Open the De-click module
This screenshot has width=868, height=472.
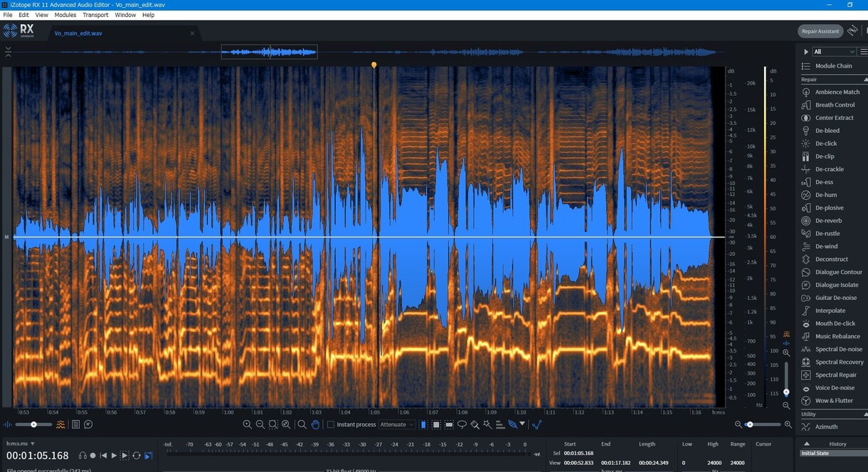[x=825, y=144]
